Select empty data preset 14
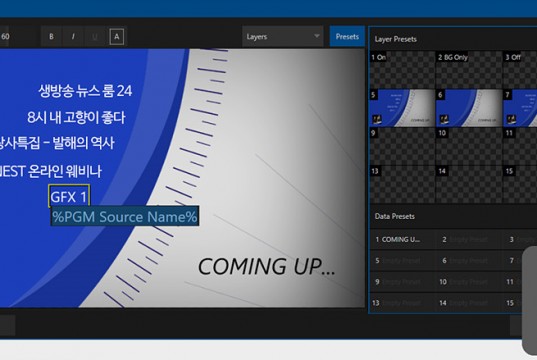Image resolution: width=537 pixels, height=360 pixels. [x=469, y=303]
